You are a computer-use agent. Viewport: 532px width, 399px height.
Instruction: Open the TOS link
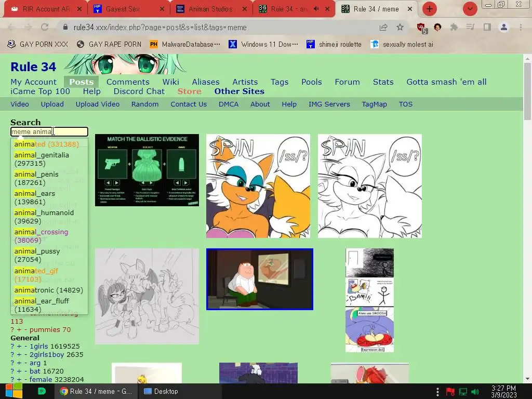(405, 104)
